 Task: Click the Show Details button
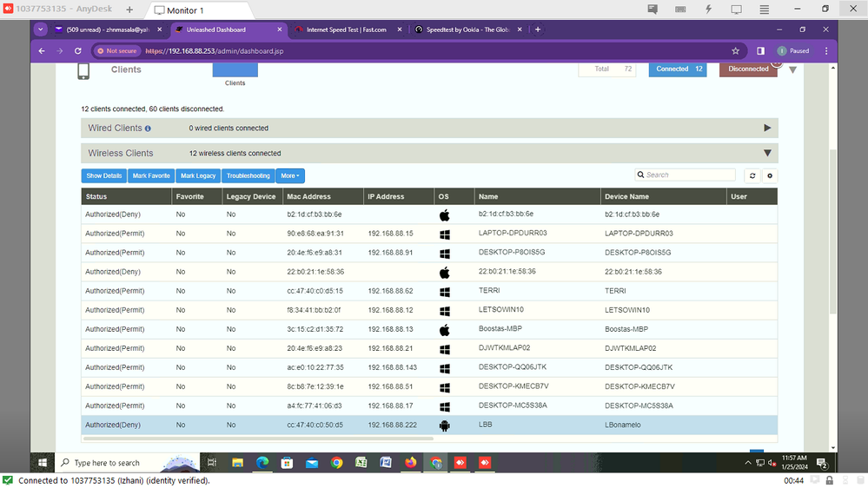click(x=103, y=175)
